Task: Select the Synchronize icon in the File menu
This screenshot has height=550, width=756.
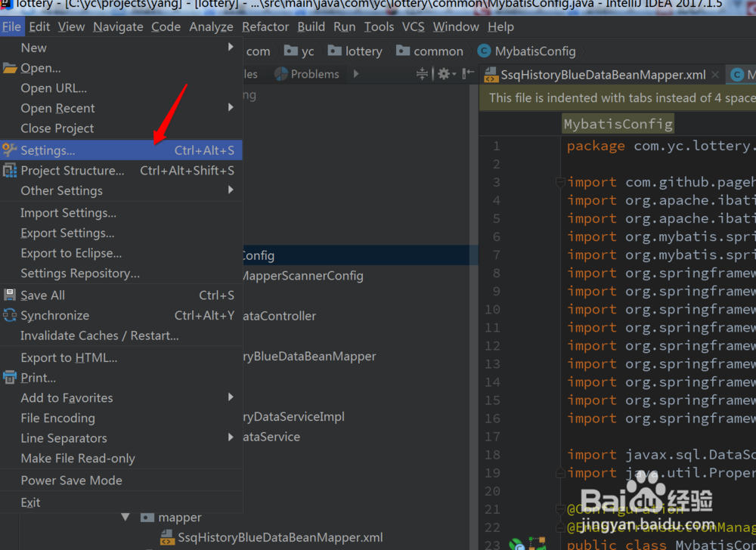Action: click(x=10, y=315)
